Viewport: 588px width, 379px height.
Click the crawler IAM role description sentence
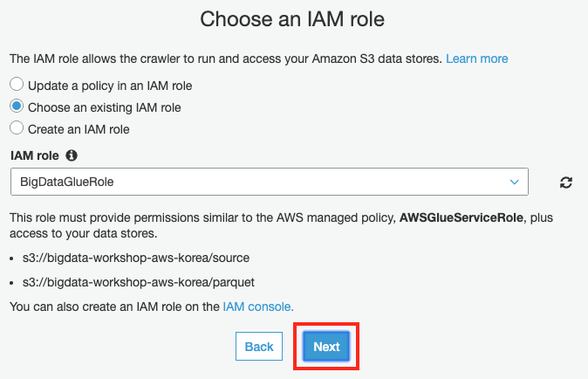225,59
